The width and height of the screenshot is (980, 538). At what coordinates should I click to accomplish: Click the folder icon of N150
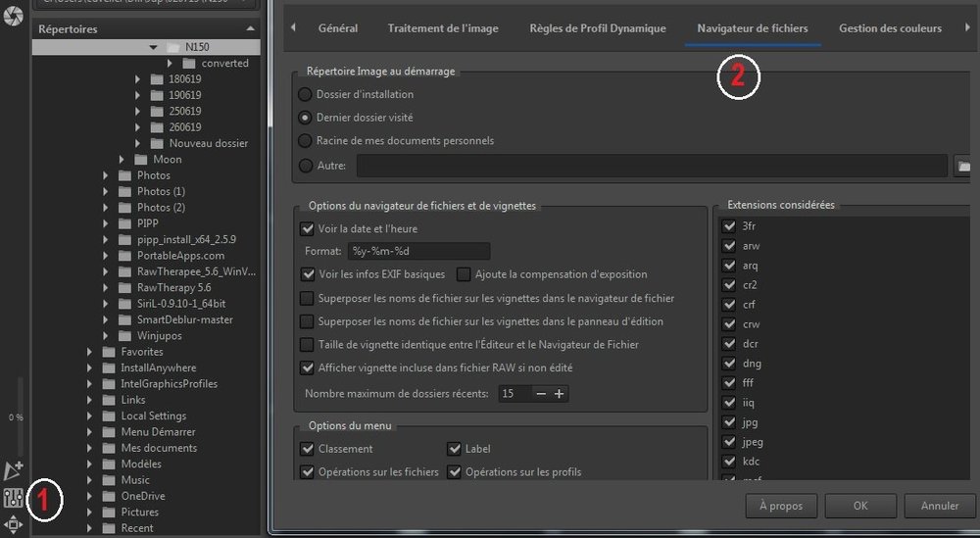pos(173,47)
